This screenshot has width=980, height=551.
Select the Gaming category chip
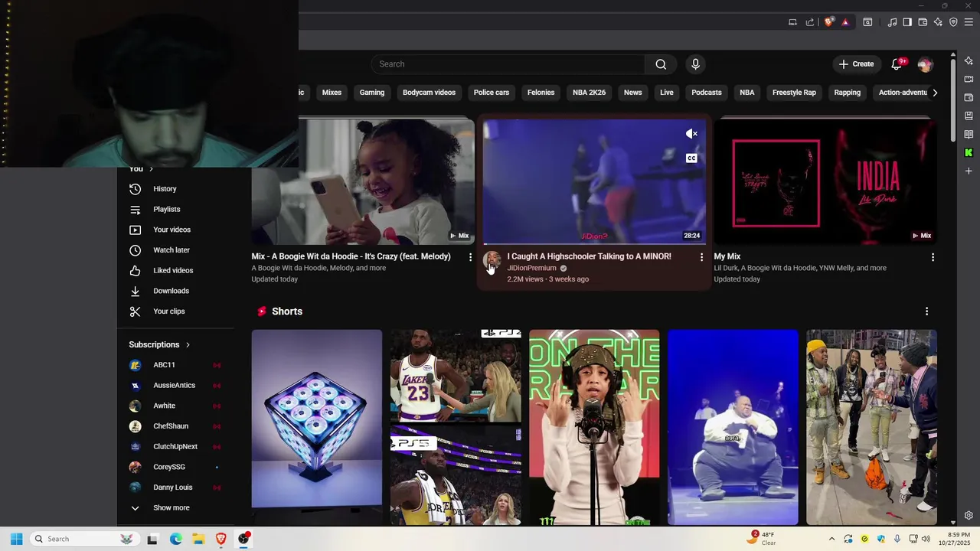372,93
